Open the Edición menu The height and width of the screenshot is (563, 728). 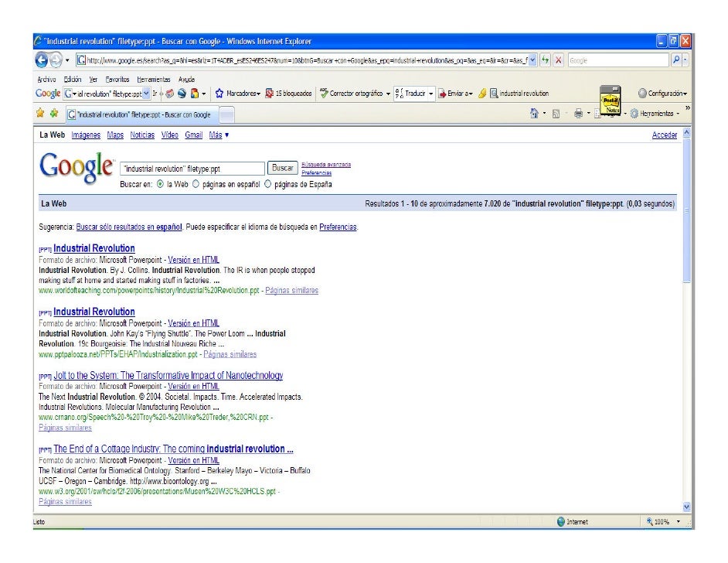tap(73, 80)
